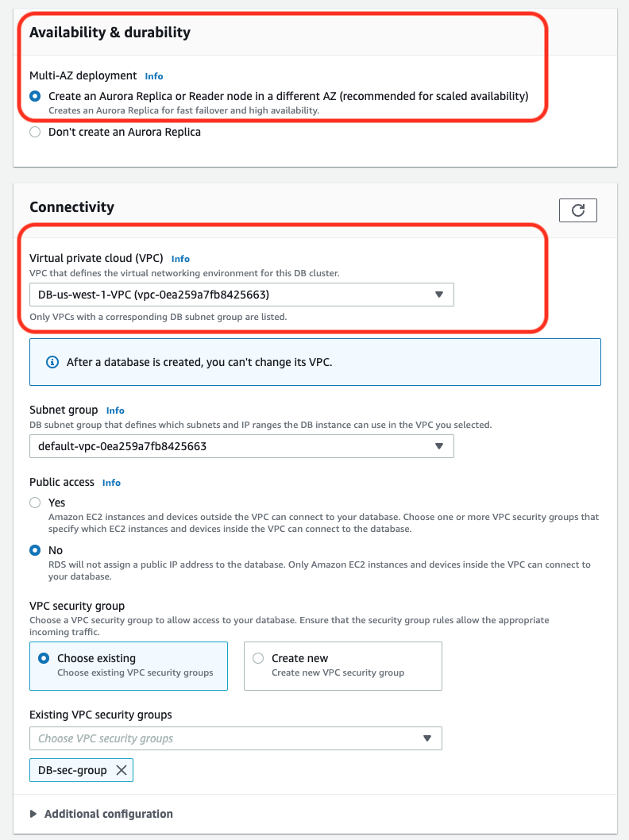Screen dimensions: 629x840
Task: Open Info link next to Public access
Action: (x=111, y=483)
